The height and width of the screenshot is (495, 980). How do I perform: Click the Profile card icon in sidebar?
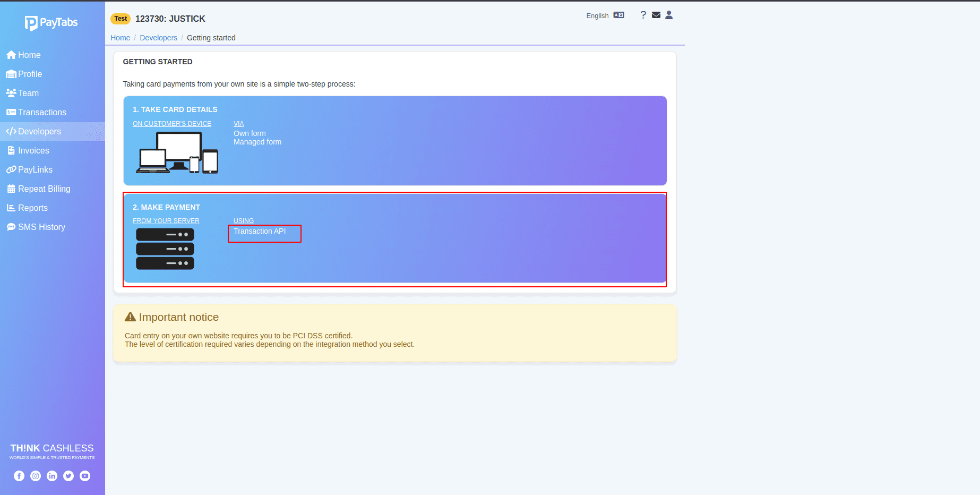11,74
